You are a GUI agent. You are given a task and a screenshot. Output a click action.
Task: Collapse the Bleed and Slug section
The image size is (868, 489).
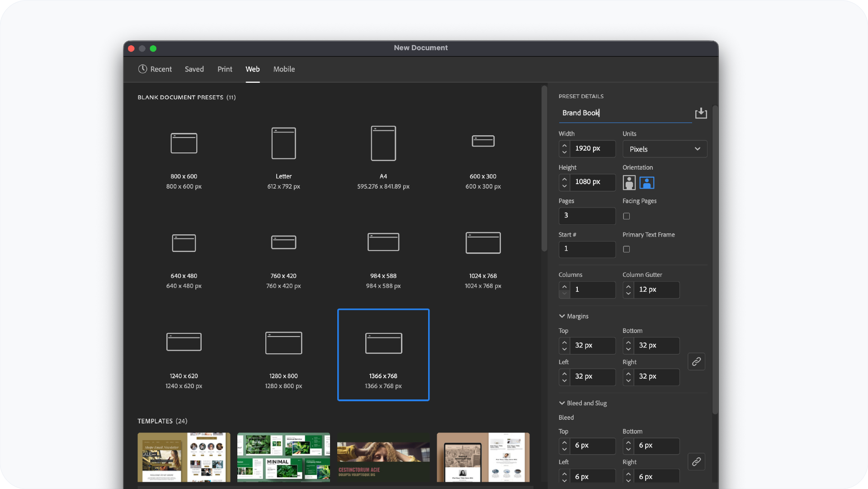tap(562, 403)
